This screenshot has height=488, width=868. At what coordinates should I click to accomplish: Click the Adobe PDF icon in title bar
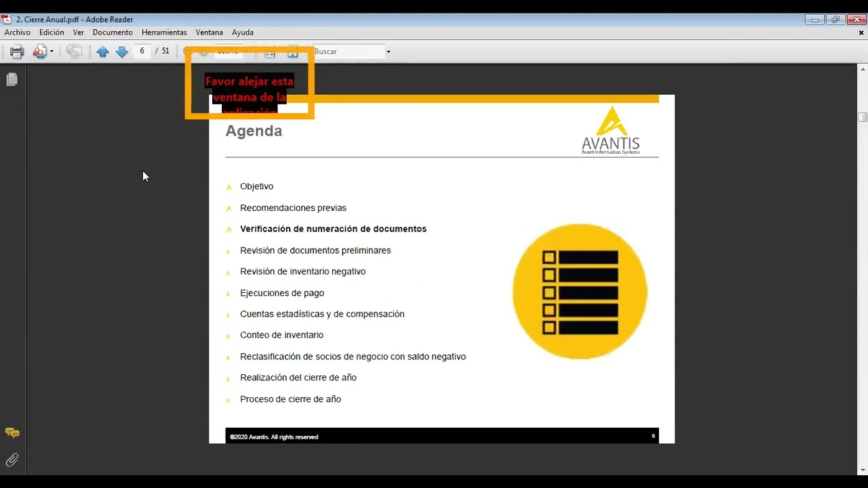point(7,19)
